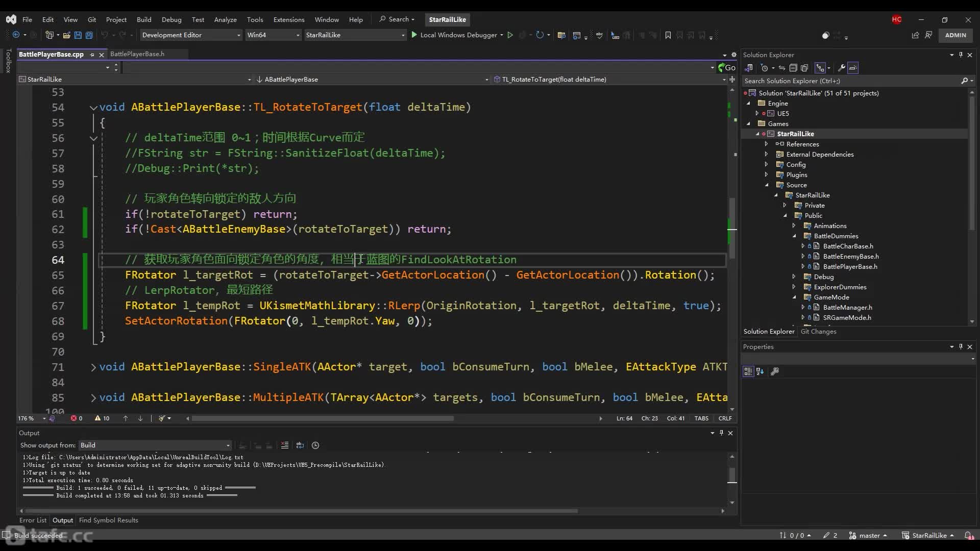The width and height of the screenshot is (980, 551).
Task: Open the Build menu
Action: pyautogui.click(x=144, y=19)
